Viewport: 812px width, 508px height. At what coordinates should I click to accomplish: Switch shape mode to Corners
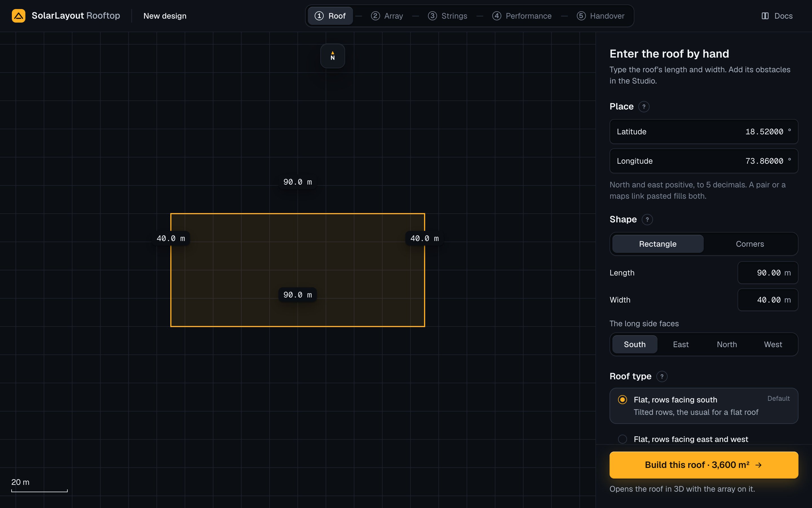pyautogui.click(x=750, y=244)
